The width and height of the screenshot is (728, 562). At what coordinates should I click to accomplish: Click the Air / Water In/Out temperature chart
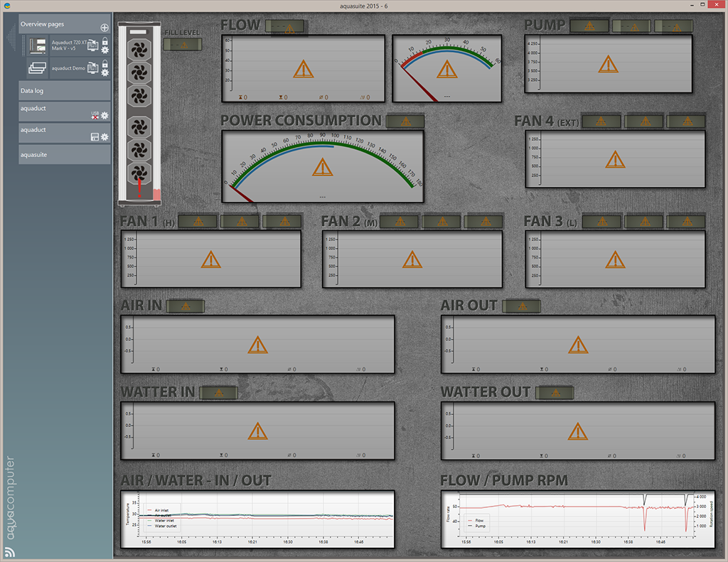[257, 519]
